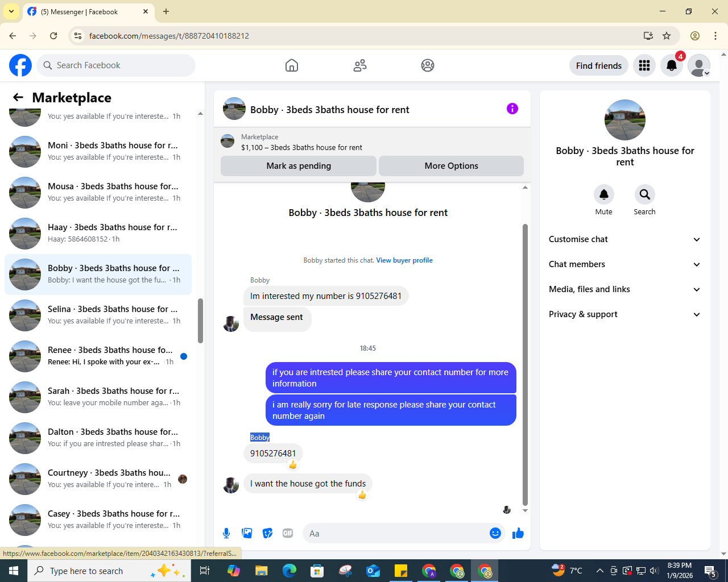Click More Options button

451,166
